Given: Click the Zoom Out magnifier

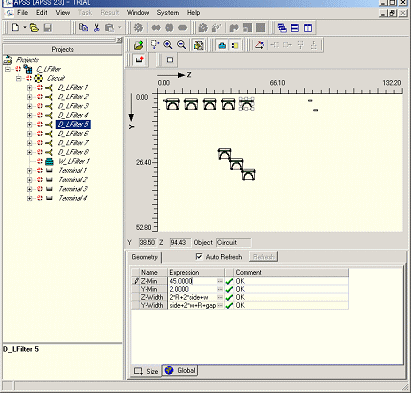Looking at the screenshot, I should [x=181, y=45].
